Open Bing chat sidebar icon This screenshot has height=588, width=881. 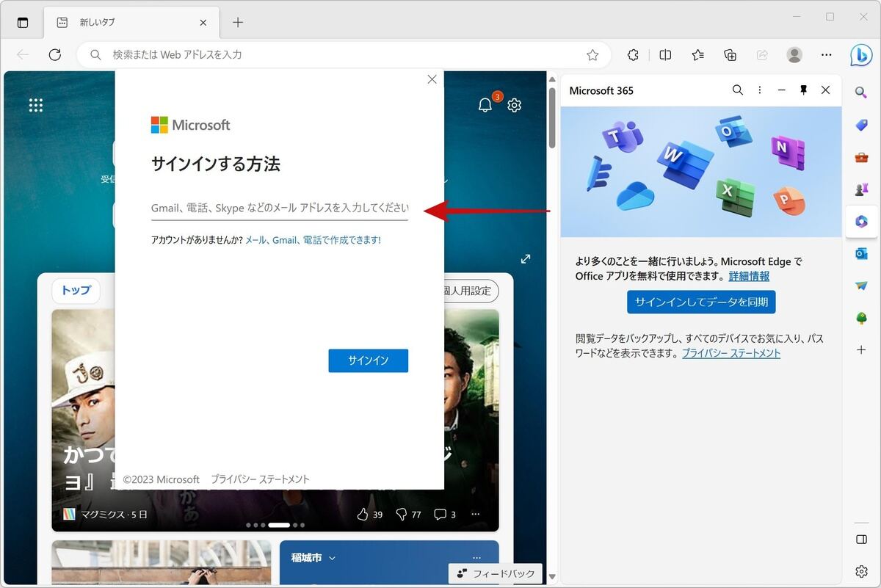click(861, 55)
